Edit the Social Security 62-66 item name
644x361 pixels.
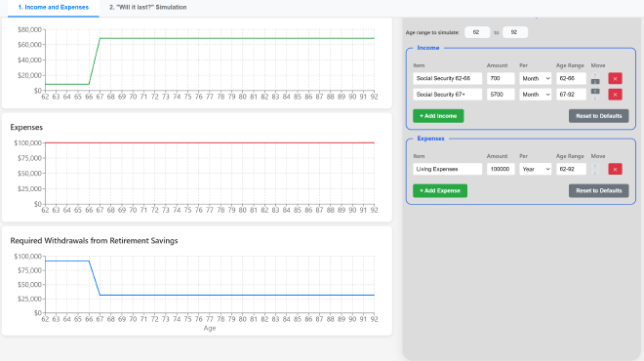447,78
